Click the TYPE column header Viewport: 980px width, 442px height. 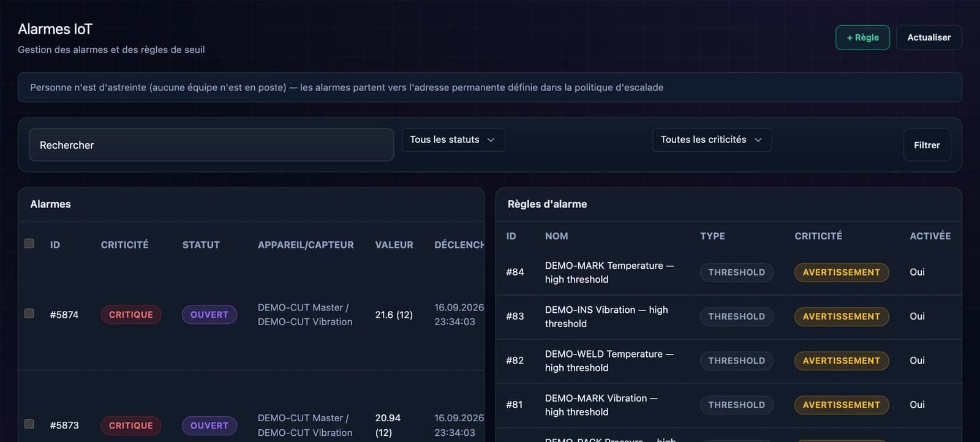pyautogui.click(x=712, y=236)
